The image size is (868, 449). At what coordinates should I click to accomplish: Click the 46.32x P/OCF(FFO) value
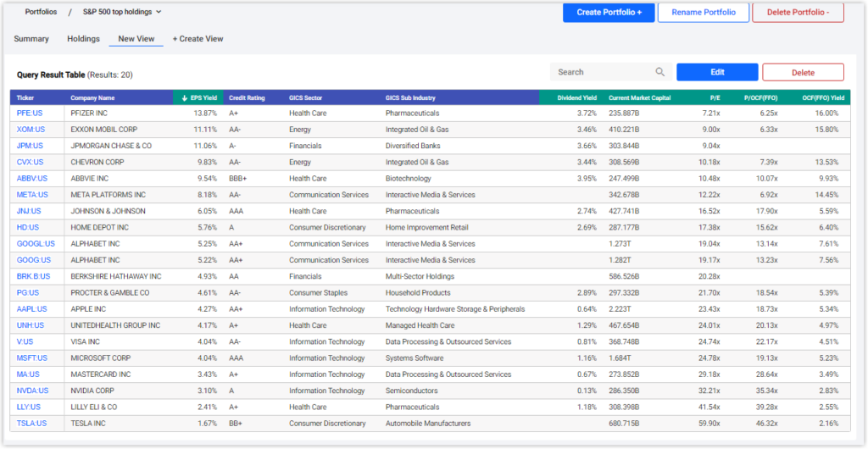(766, 423)
